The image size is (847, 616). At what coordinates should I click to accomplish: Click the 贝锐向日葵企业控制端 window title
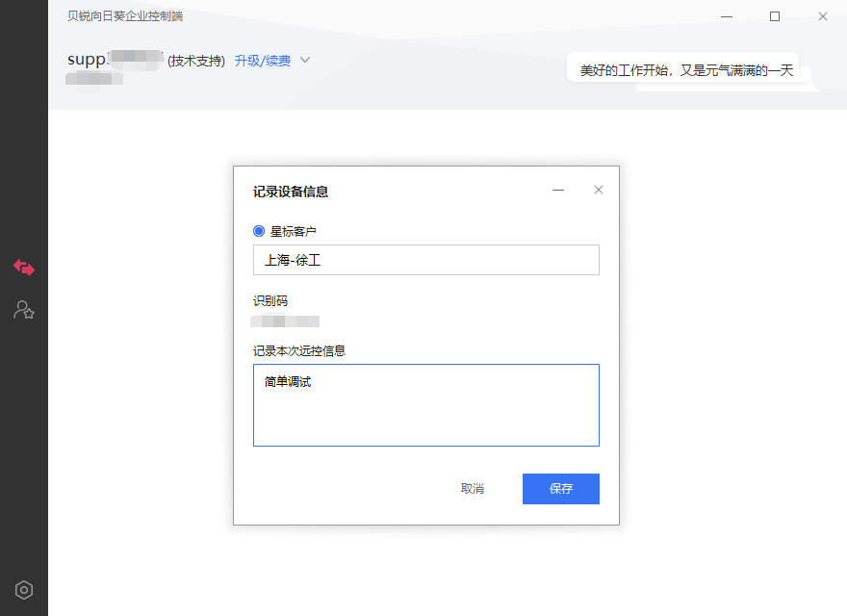click(x=125, y=16)
